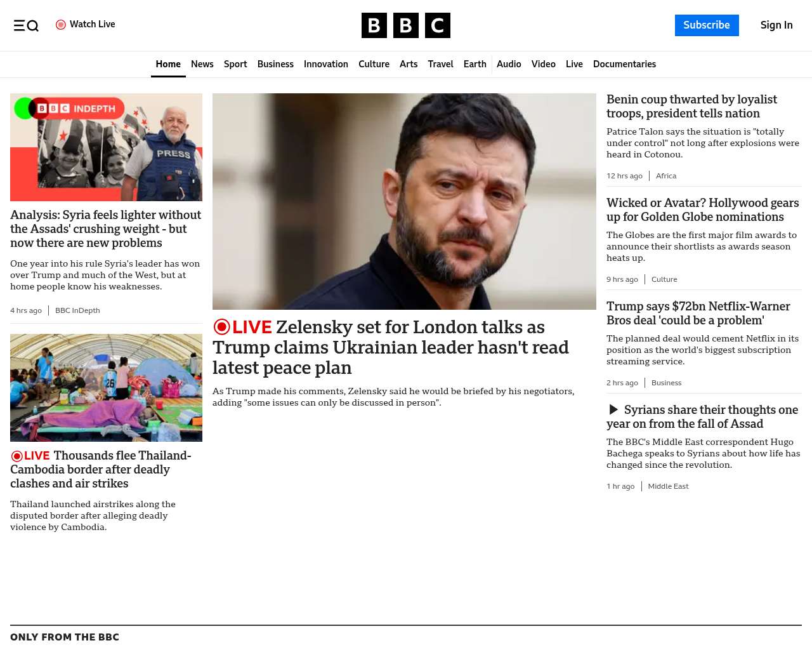Image resolution: width=812 pixels, height=650 pixels.
Task: Switch to the News tab
Action: pyautogui.click(x=202, y=64)
